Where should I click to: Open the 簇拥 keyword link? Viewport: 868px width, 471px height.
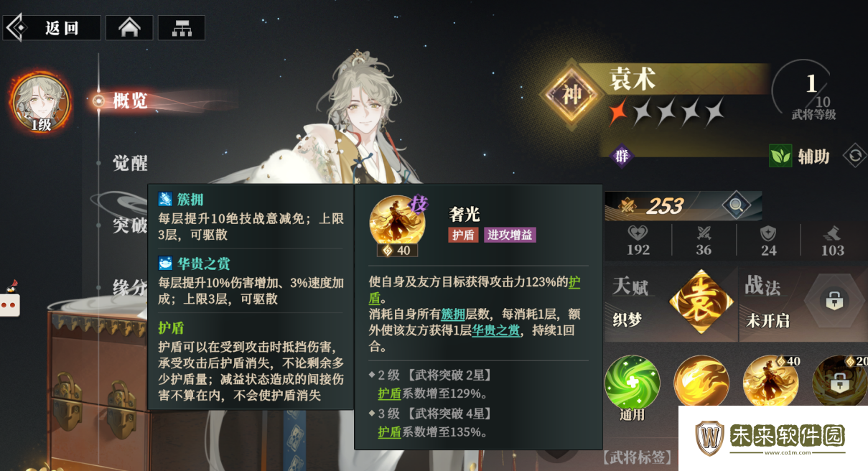pyautogui.click(x=453, y=314)
